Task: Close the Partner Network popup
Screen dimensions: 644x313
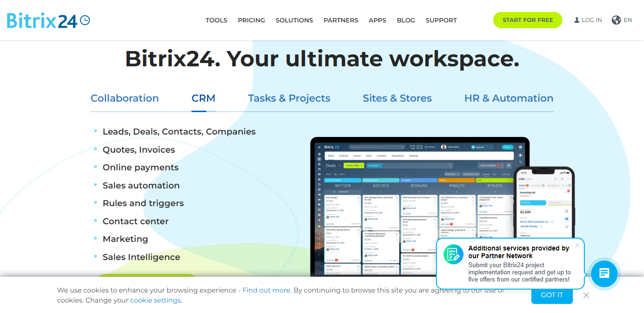Action: click(577, 245)
